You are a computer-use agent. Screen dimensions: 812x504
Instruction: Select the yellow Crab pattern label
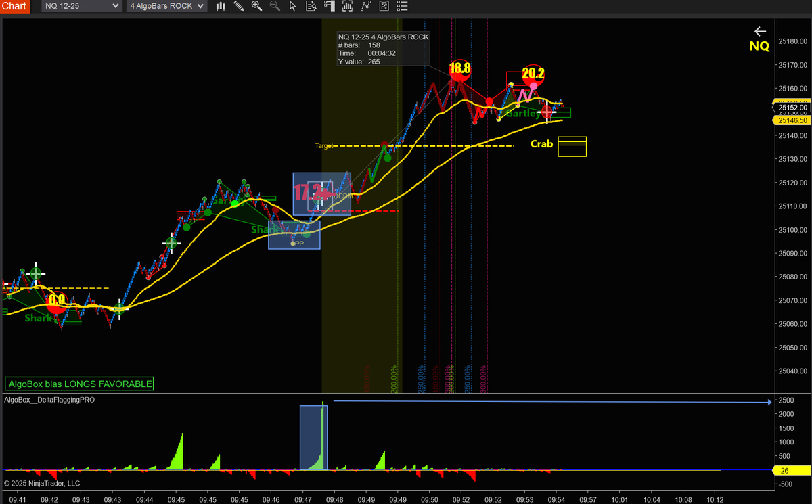pyautogui.click(x=541, y=143)
